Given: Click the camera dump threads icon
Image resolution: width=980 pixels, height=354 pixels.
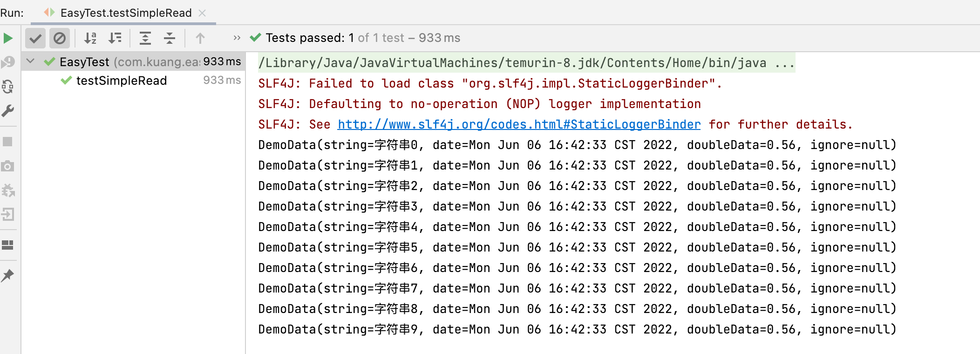Looking at the screenshot, I should pyautogui.click(x=8, y=166).
